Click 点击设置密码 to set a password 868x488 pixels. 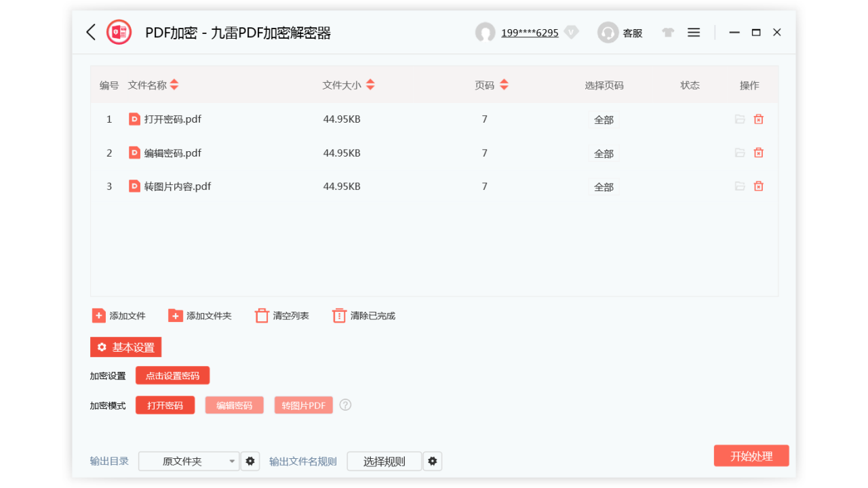[x=172, y=375]
